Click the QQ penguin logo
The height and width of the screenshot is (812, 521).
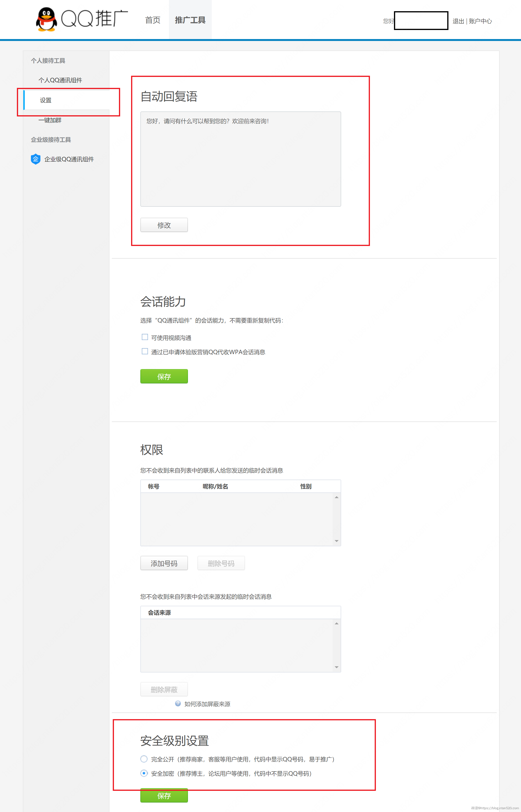click(x=46, y=19)
